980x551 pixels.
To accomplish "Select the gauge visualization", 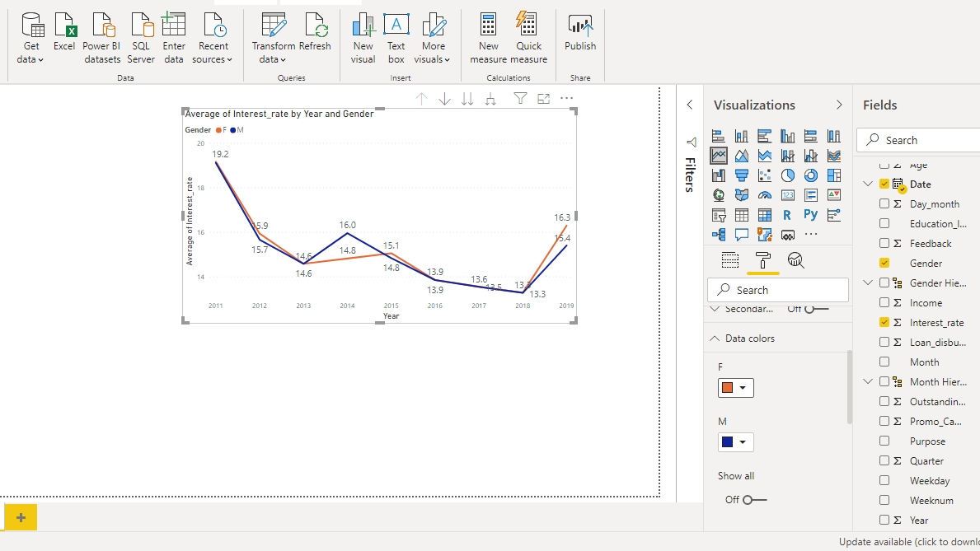I will 765,195.
